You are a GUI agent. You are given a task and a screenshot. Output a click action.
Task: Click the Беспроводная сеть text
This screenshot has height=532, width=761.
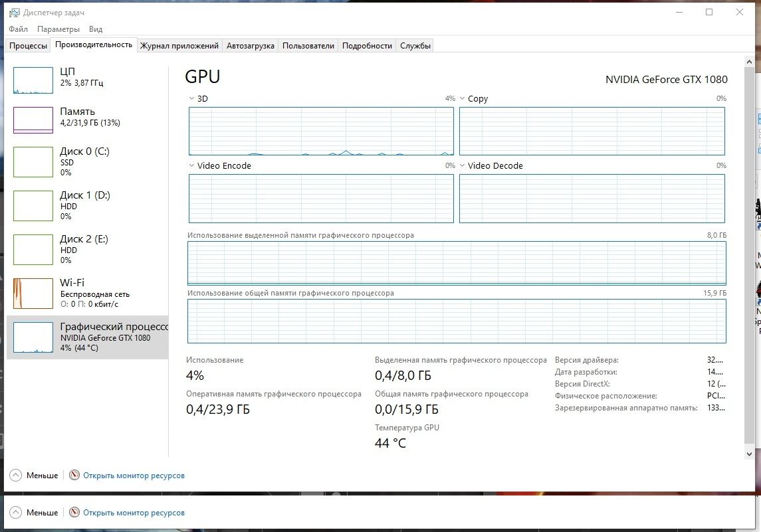(x=95, y=294)
